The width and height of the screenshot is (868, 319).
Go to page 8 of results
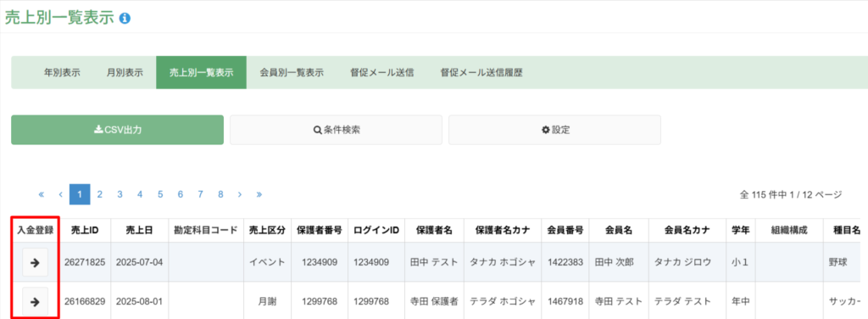pos(220,194)
